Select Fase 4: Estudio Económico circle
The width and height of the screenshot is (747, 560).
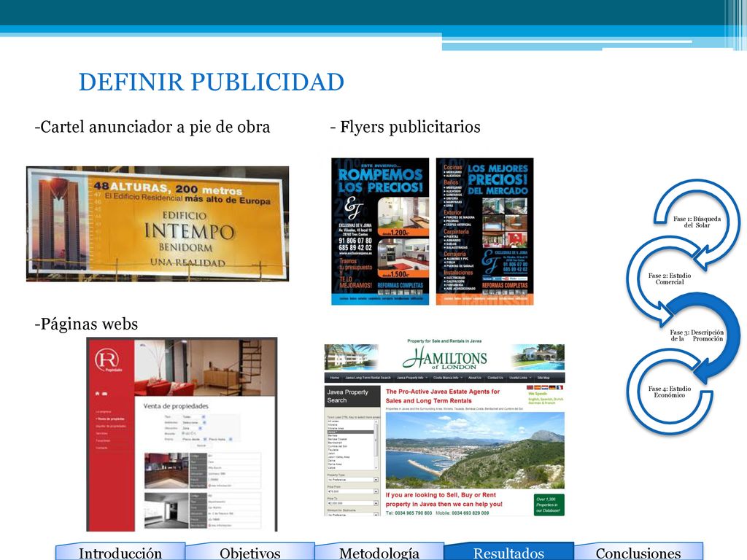[670, 392]
